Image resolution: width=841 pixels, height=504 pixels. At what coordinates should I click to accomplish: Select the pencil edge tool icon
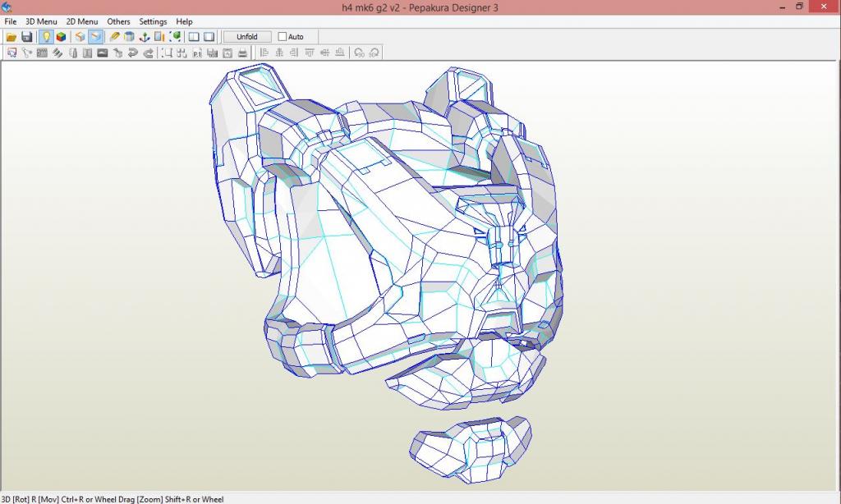114,37
